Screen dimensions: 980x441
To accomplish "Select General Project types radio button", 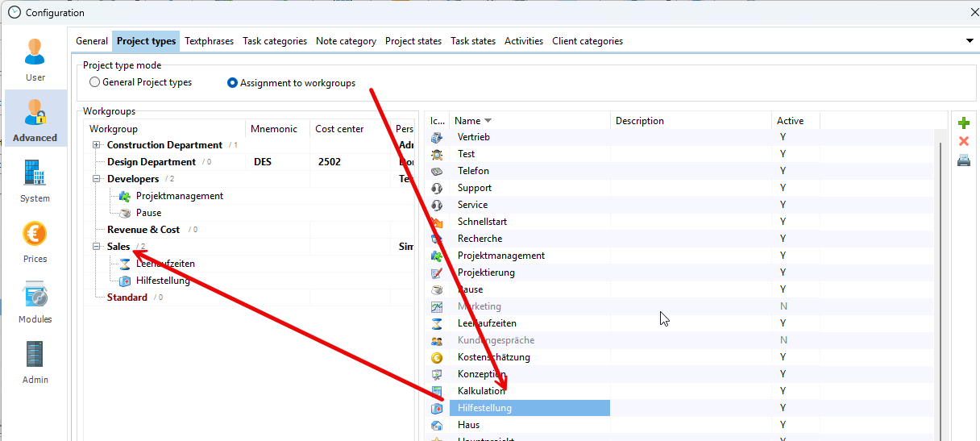I will 95,82.
